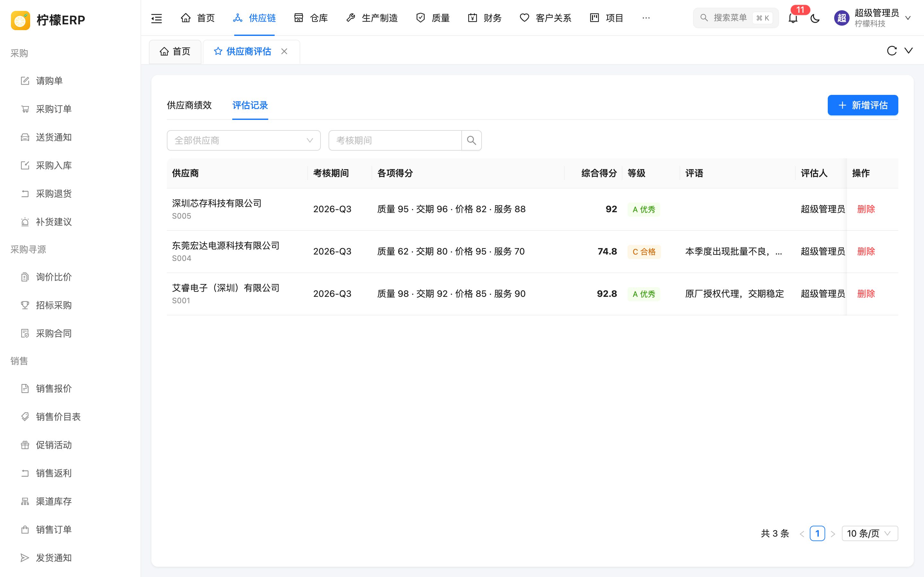Open the 仓库 top menu
Image resolution: width=924 pixels, height=577 pixels.
pyautogui.click(x=311, y=18)
